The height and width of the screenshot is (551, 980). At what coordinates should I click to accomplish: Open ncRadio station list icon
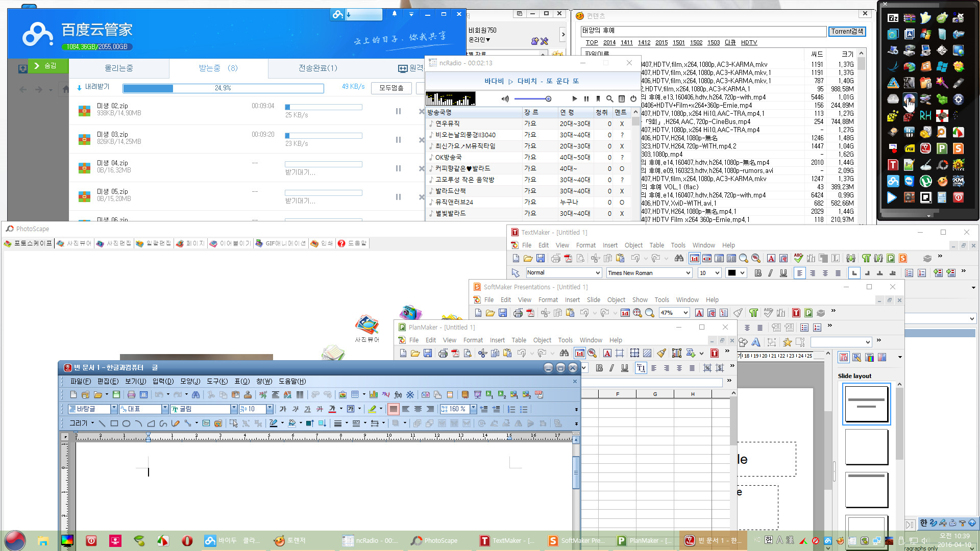click(621, 99)
